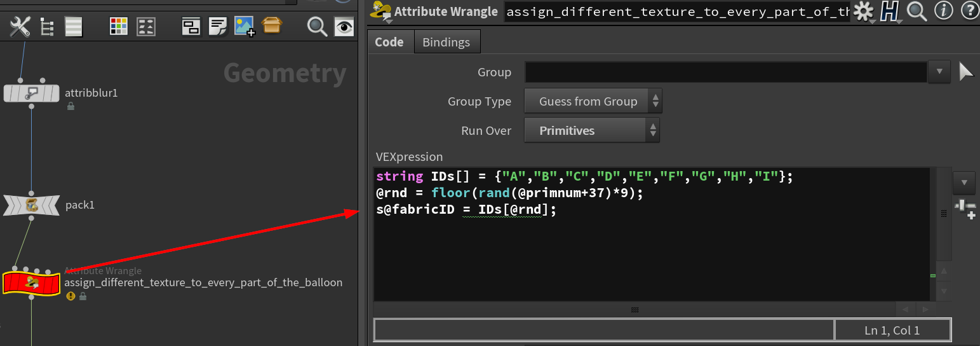Click the lock flag under attribblur1

[x=70, y=106]
